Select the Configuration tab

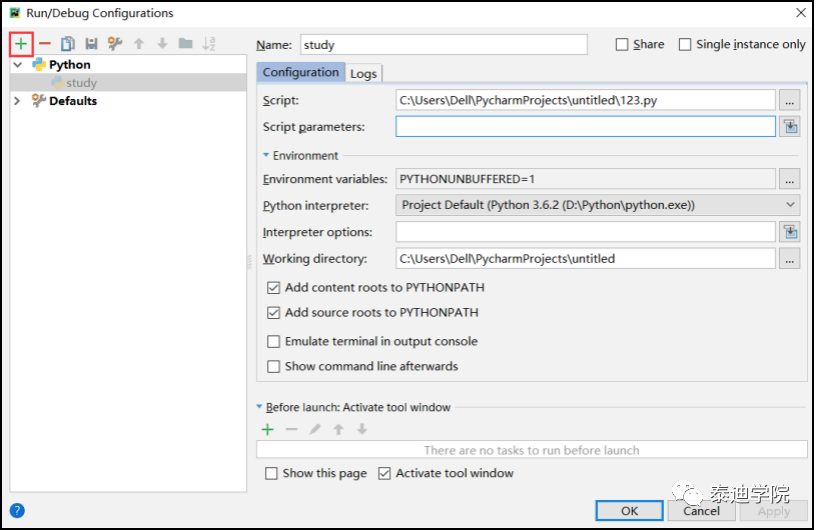tap(301, 73)
